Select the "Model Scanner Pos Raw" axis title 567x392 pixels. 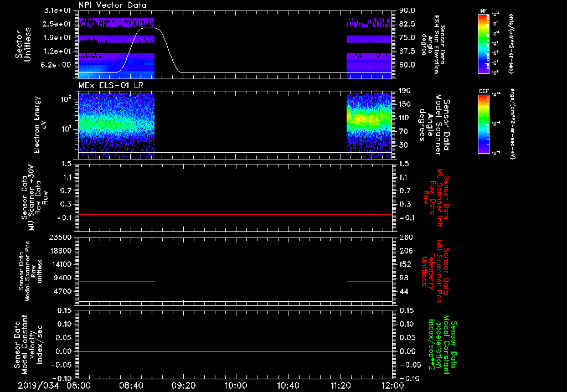tap(30, 271)
